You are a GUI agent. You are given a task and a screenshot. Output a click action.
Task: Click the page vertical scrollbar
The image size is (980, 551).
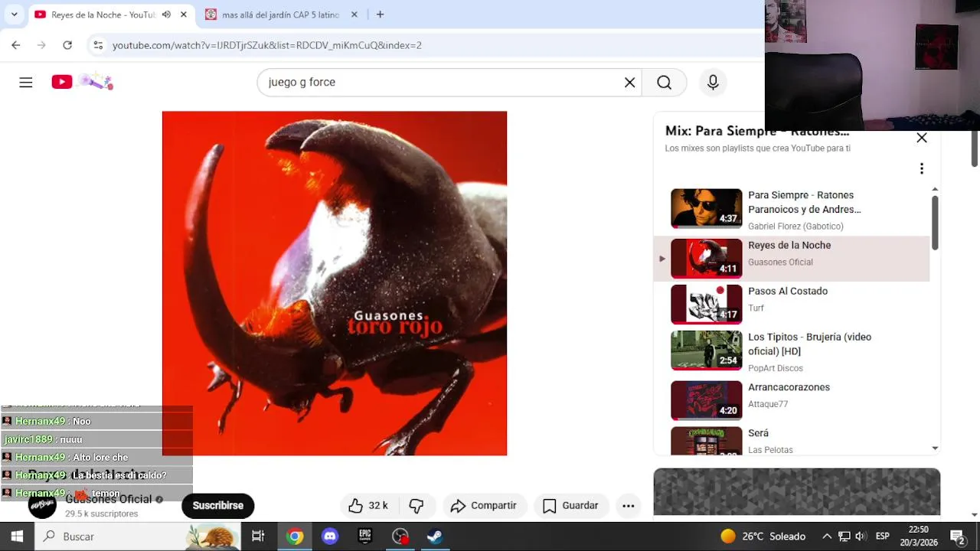pyautogui.click(x=975, y=149)
